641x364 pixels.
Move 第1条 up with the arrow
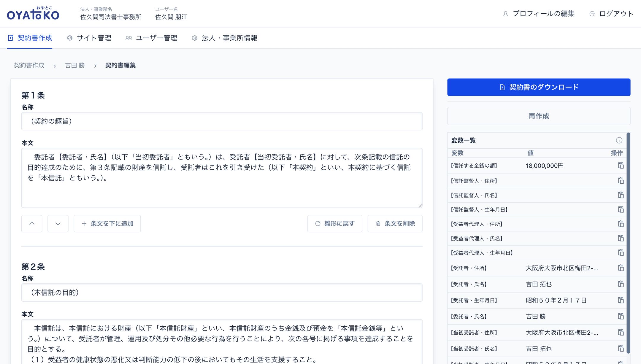click(32, 223)
